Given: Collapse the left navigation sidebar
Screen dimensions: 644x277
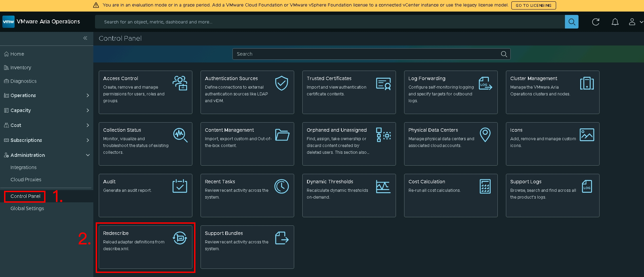Looking at the screenshot, I should click(x=85, y=38).
